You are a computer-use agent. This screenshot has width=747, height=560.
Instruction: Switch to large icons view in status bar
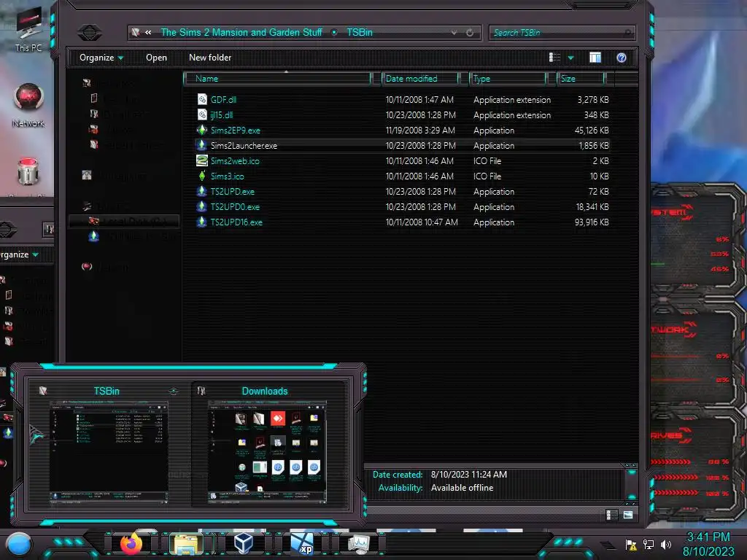coord(628,515)
